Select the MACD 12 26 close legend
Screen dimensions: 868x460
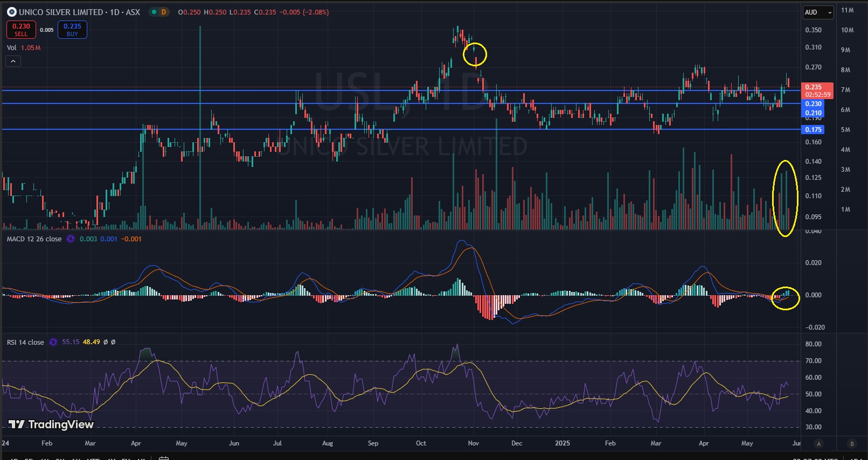click(x=34, y=239)
